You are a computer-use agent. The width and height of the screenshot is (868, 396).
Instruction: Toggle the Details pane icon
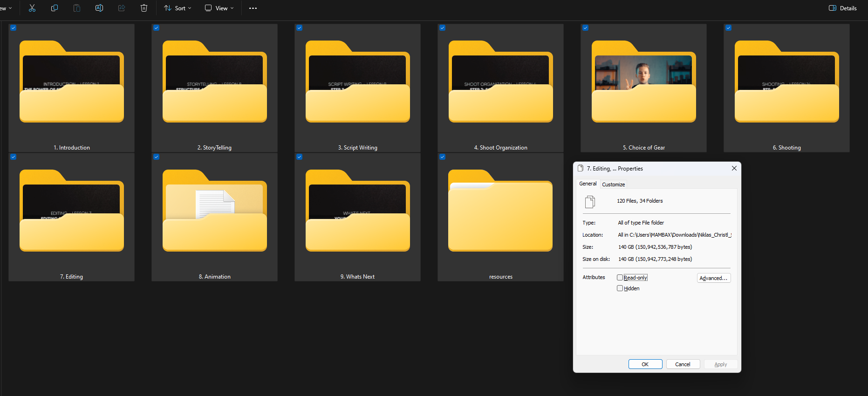[x=842, y=8]
